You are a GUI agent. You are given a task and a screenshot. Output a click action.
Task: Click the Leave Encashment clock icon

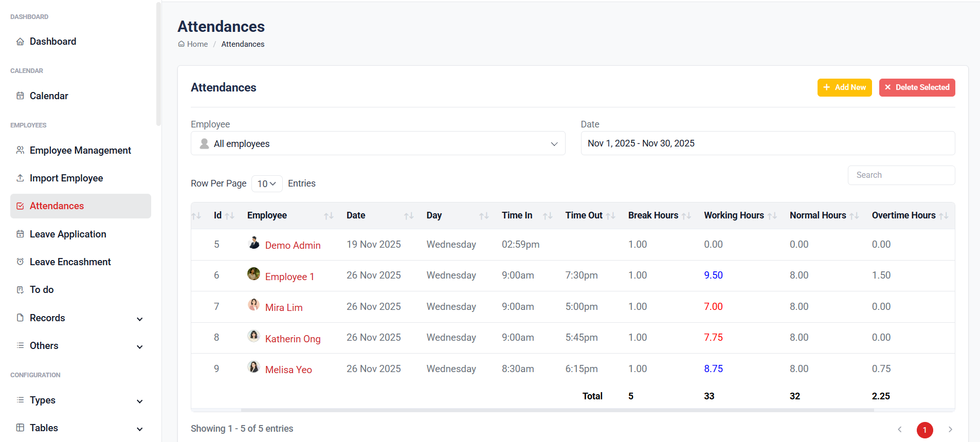pos(20,262)
